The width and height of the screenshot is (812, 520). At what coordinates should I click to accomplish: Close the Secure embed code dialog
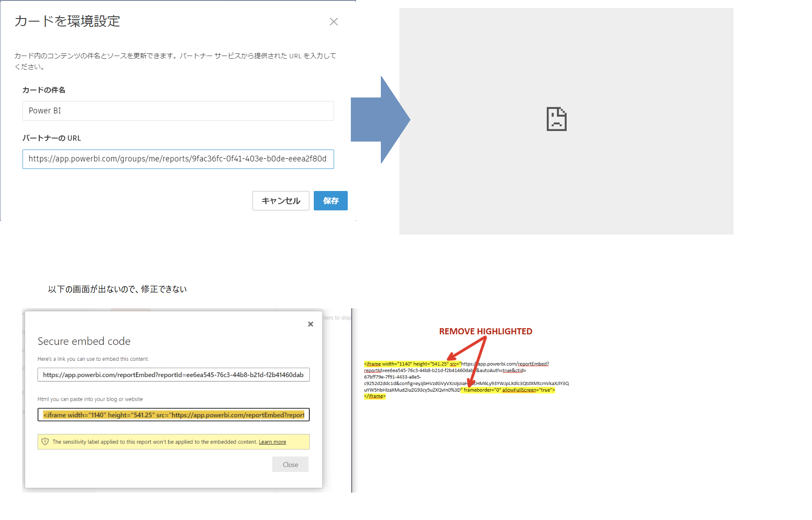coord(311,324)
